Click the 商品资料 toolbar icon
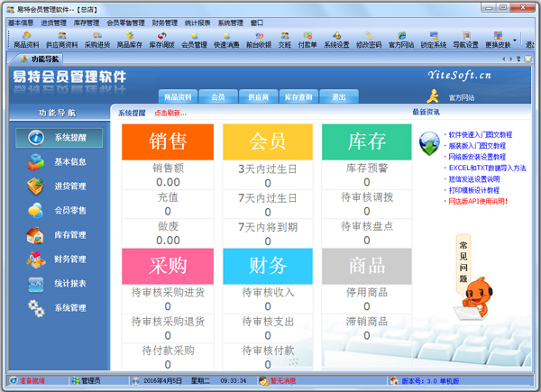The height and width of the screenshot is (392, 541). pyautogui.click(x=25, y=40)
